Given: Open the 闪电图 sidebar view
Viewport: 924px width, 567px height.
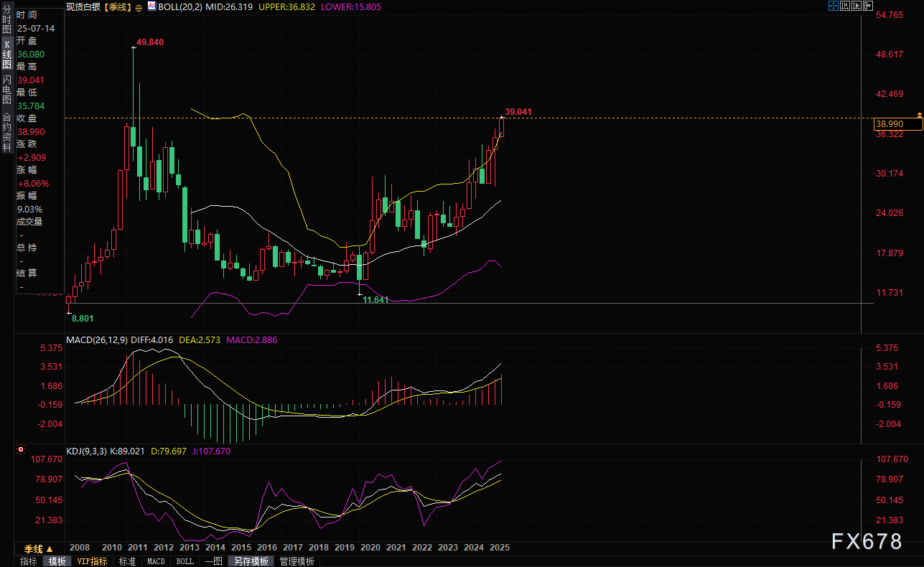Looking at the screenshot, I should coord(6,89).
